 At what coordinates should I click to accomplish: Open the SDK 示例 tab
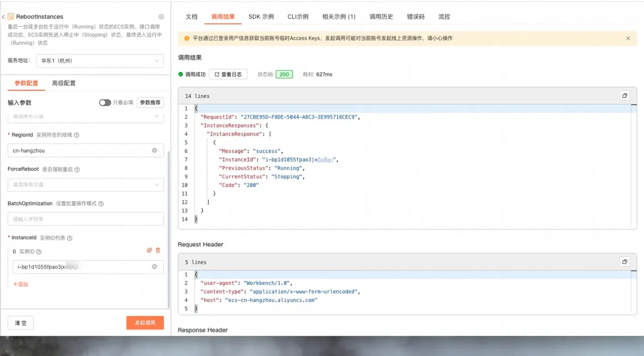(261, 17)
